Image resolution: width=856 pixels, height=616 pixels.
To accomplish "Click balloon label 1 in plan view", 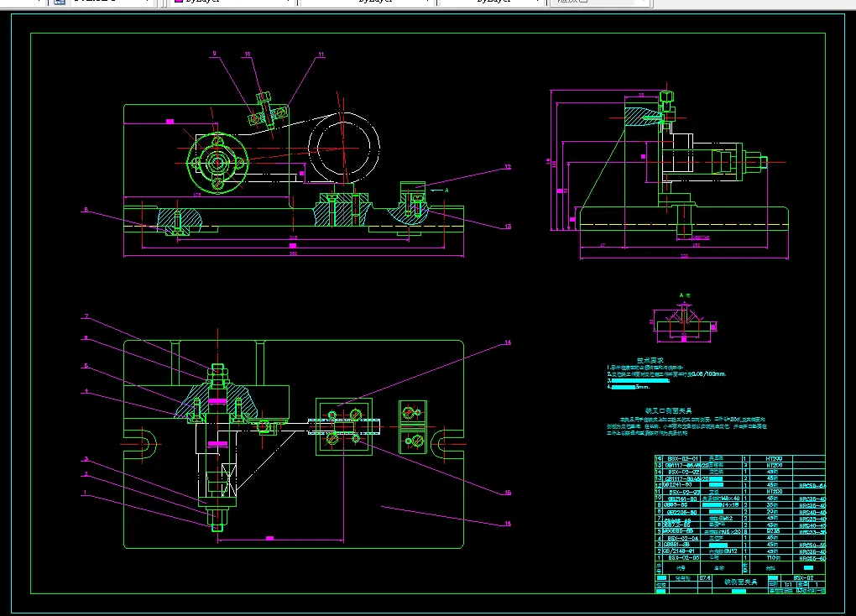I will pos(85,493).
